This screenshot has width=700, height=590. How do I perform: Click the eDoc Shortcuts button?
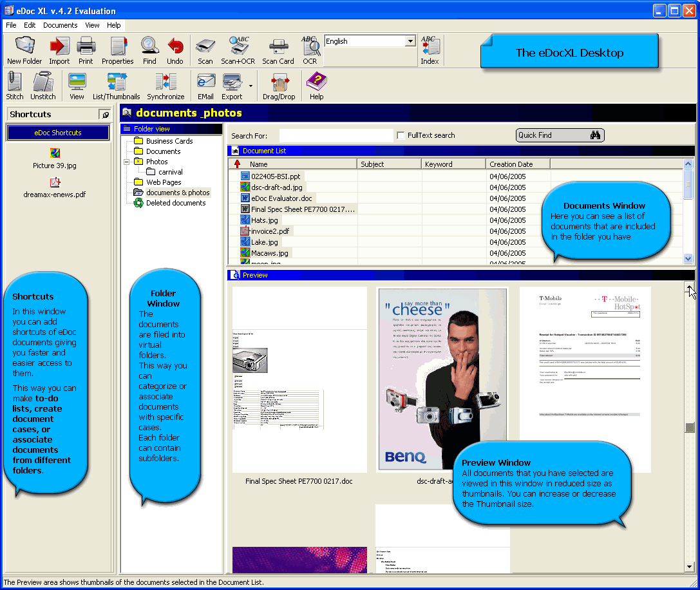pos(58,133)
